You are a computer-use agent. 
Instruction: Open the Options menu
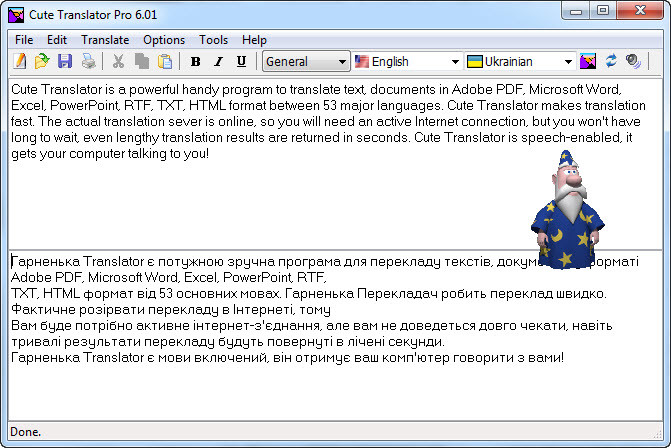click(164, 40)
